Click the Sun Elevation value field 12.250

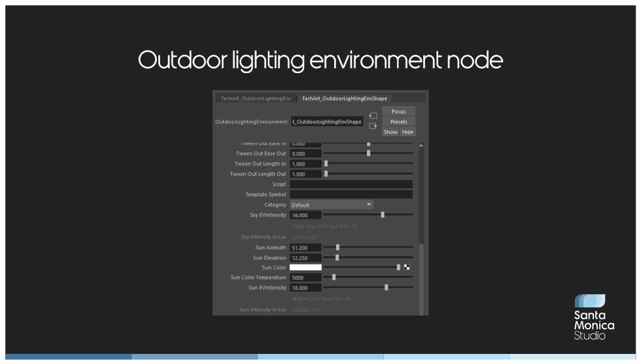[306, 258]
